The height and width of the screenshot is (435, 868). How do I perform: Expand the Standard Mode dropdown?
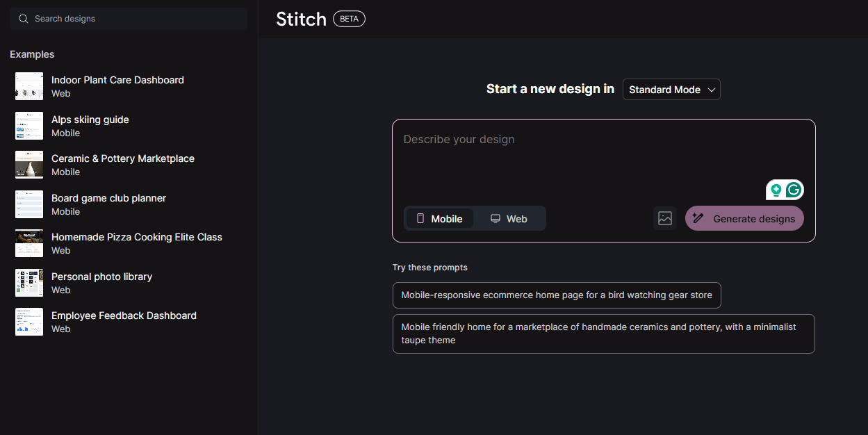point(671,90)
